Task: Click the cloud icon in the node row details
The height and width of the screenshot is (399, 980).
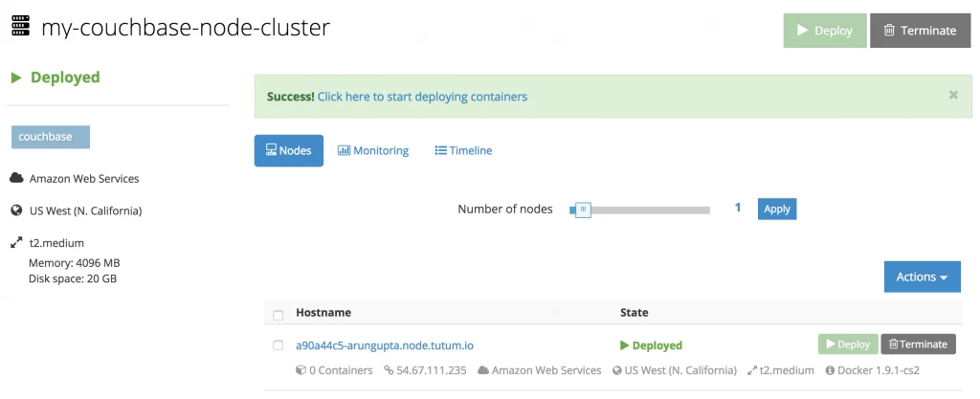Action: pos(483,370)
